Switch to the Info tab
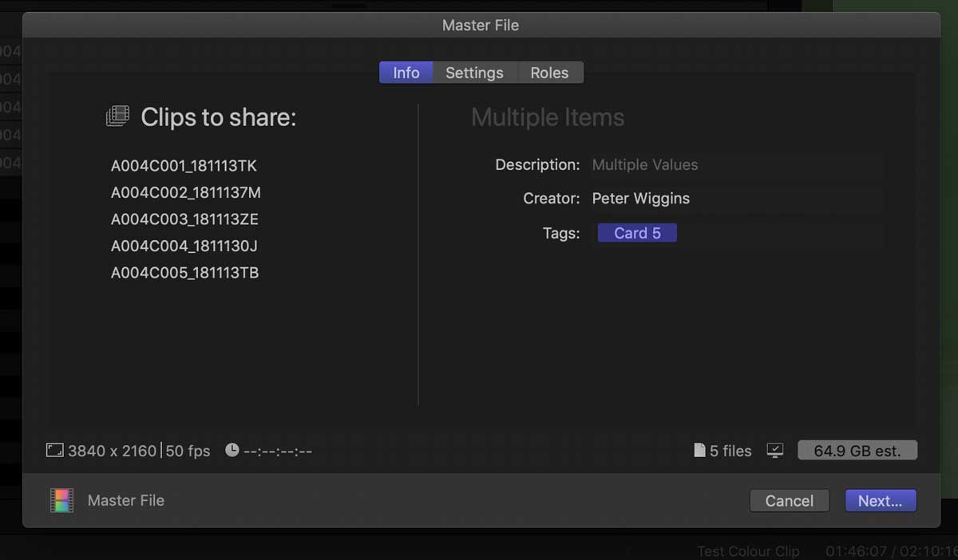 point(406,73)
